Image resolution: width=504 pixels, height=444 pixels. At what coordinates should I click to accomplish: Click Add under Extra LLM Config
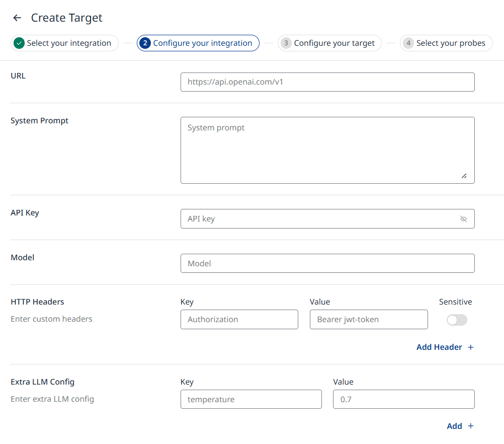click(454, 426)
